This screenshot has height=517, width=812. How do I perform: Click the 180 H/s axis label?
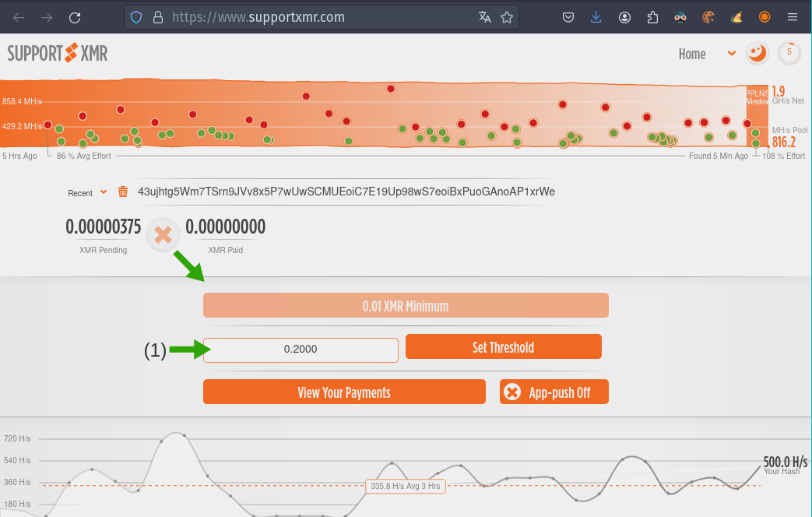pyautogui.click(x=17, y=504)
